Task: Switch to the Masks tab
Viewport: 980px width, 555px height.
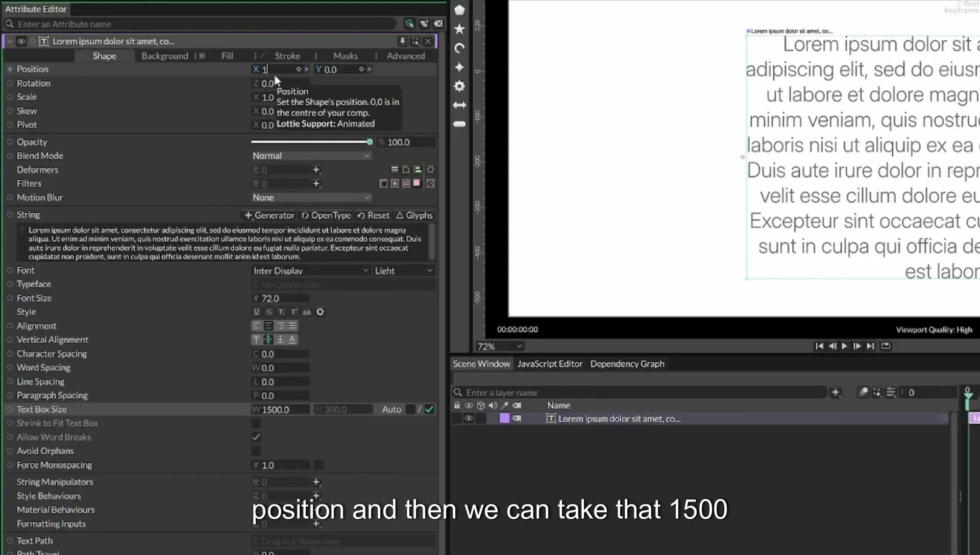Action: point(346,56)
